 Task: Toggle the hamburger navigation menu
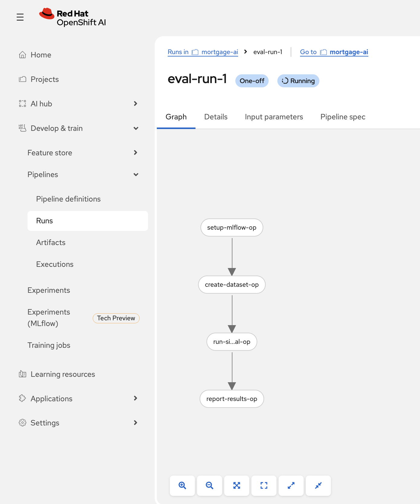20,17
